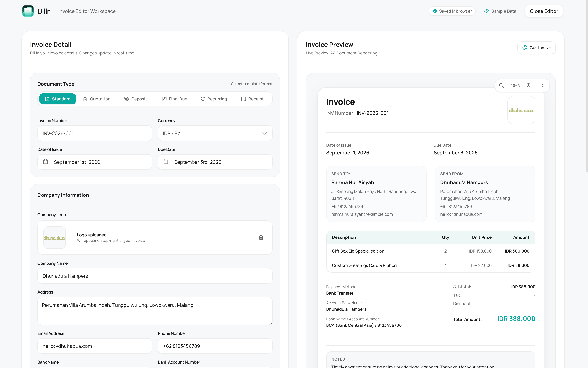Click the Total Amount 'IDR 388.000' value
The width and height of the screenshot is (588, 368).
click(x=516, y=319)
